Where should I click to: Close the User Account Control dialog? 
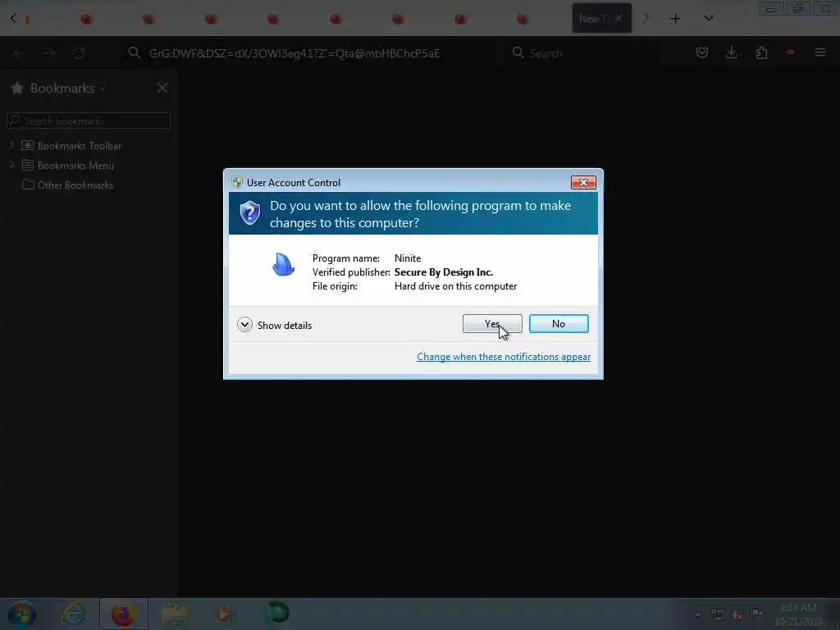(583, 183)
